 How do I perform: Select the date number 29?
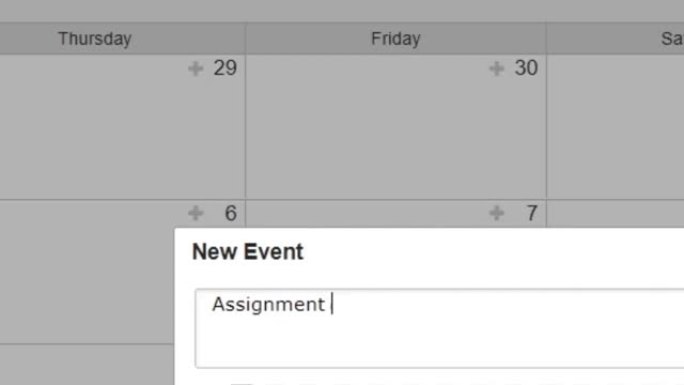tap(225, 68)
